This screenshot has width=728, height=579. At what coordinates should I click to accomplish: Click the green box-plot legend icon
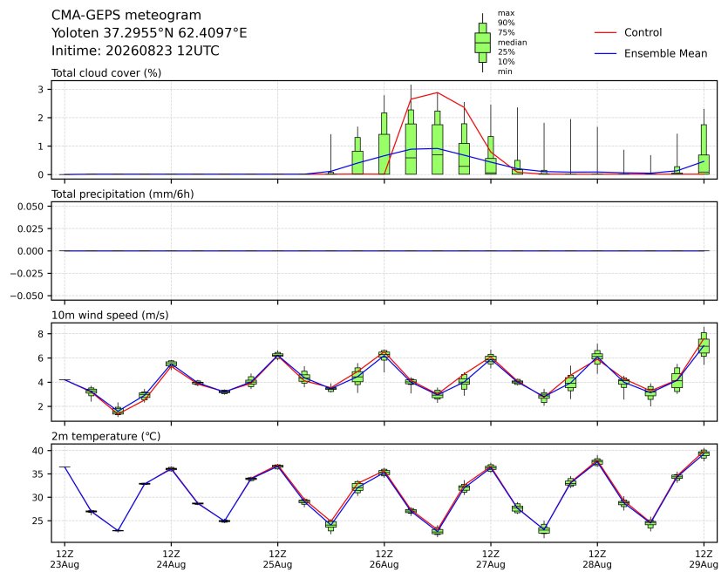(482, 43)
